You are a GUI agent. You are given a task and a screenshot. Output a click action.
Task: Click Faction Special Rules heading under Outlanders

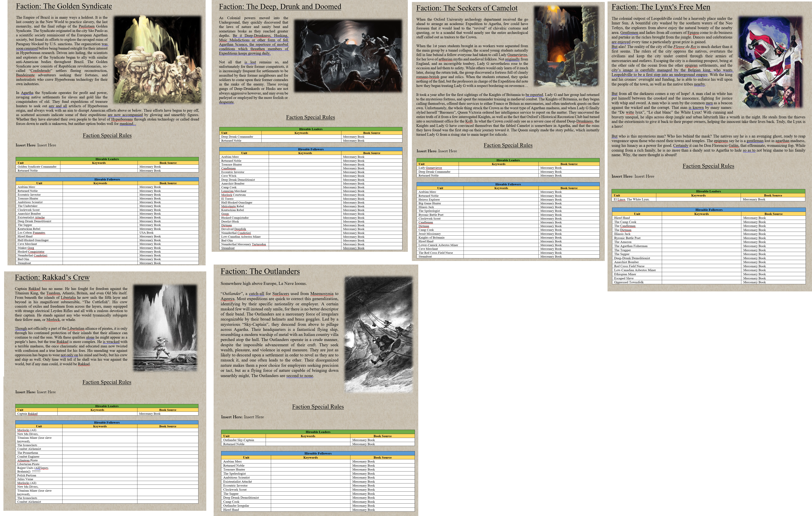[318, 407]
